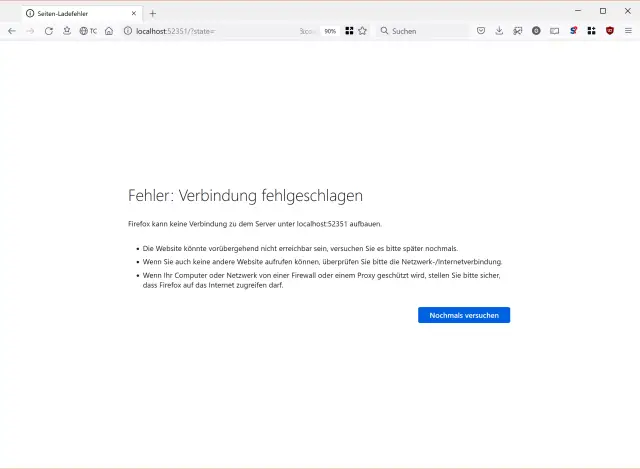
Task: Click the blue-red S extension icon
Action: coord(573,31)
